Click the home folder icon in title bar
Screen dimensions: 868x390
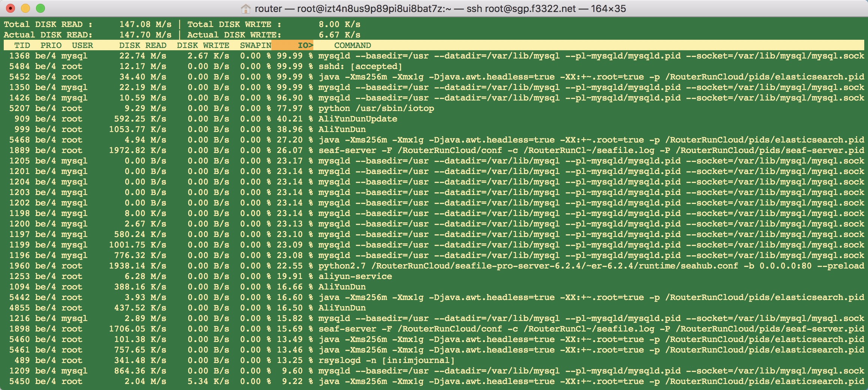click(x=245, y=9)
